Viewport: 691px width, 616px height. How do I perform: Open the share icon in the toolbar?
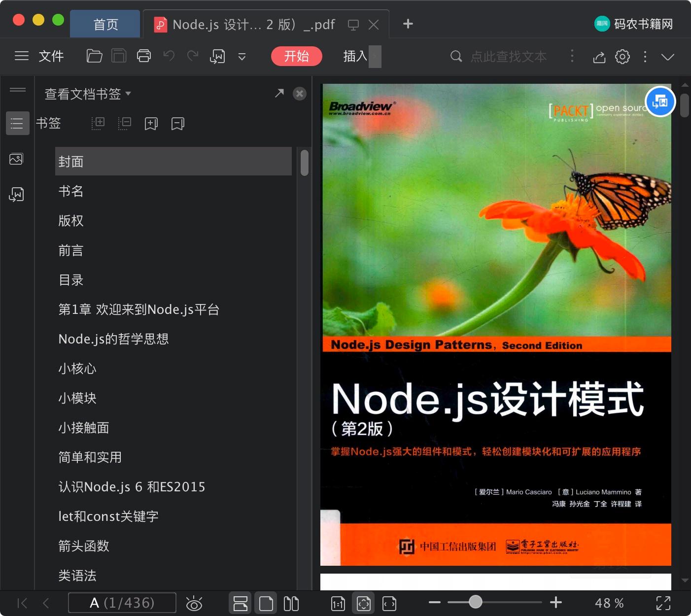(599, 57)
